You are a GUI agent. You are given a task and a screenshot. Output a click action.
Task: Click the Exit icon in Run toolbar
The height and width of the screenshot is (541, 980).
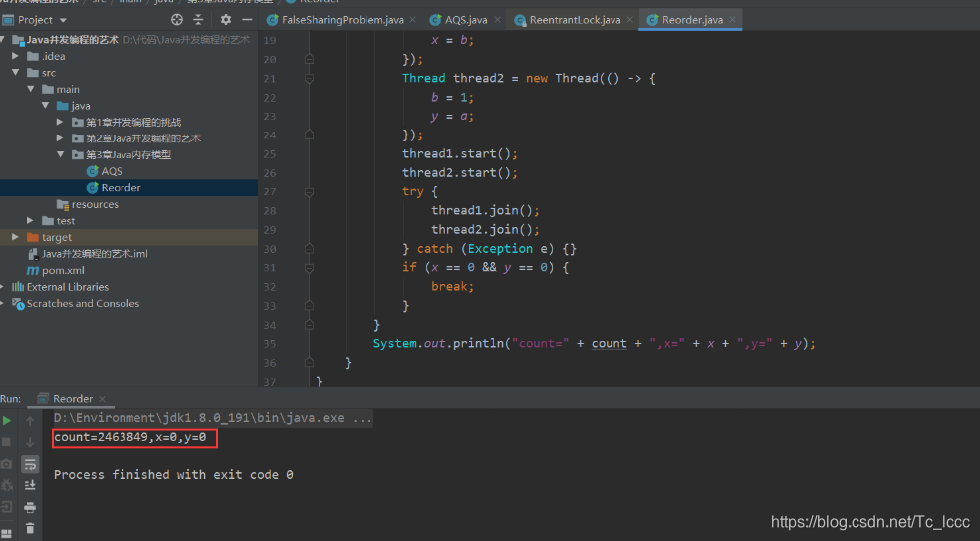click(x=6, y=507)
